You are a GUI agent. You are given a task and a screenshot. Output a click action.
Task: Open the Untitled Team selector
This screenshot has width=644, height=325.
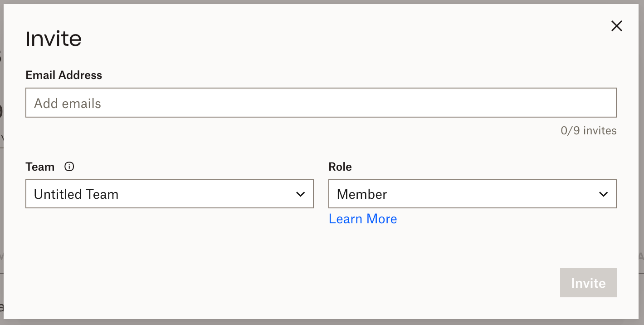pyautogui.click(x=170, y=194)
